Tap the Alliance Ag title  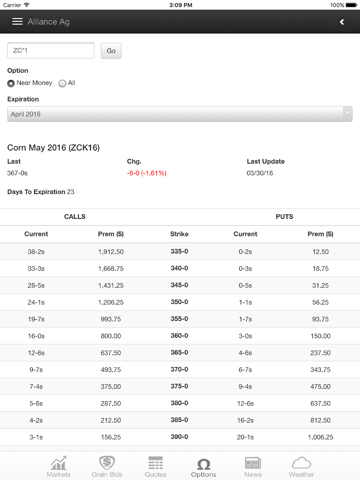click(x=49, y=22)
